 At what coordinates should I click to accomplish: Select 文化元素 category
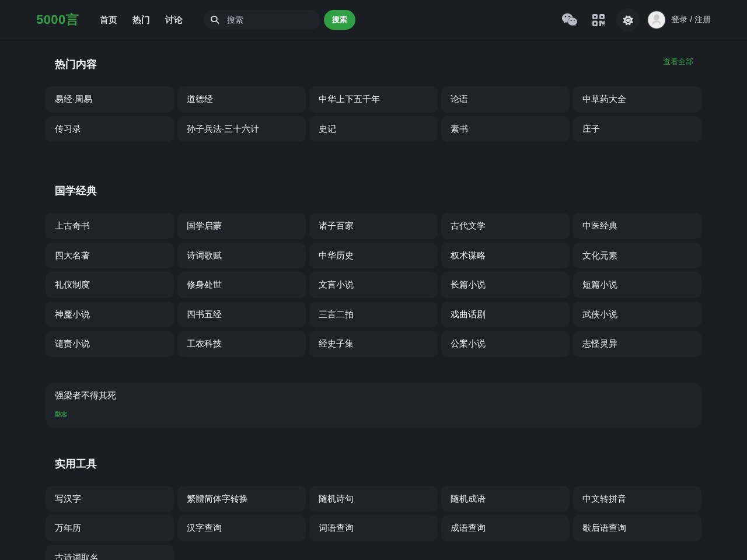point(637,256)
